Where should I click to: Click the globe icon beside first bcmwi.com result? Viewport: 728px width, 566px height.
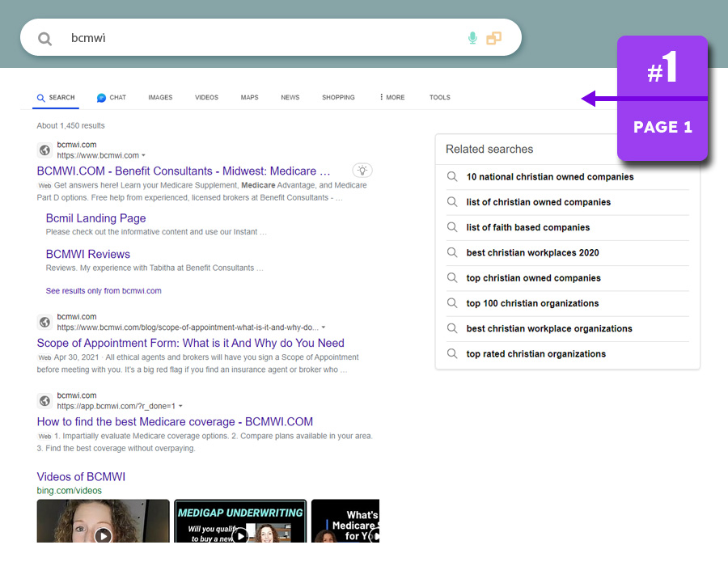[x=44, y=150]
